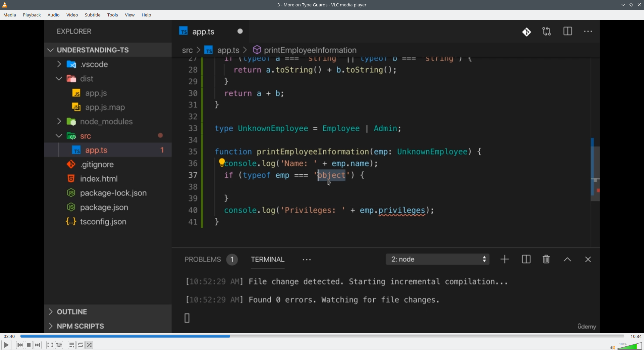Click the lightbulb quick fix icon
Image resolution: width=644 pixels, height=350 pixels.
(222, 163)
